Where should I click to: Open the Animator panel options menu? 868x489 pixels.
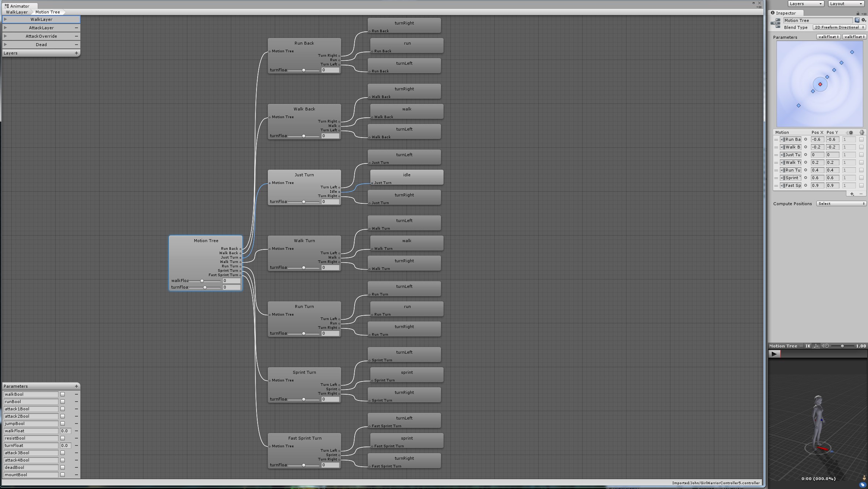coord(759,7)
